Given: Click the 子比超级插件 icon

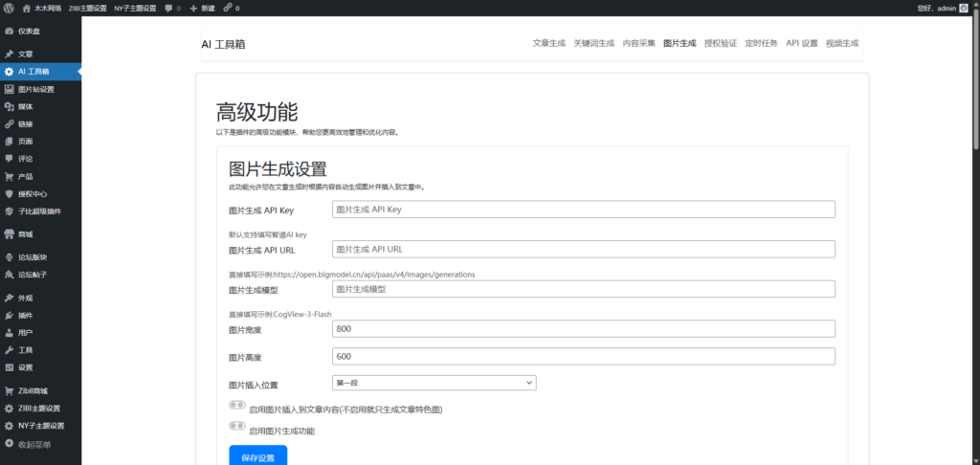Looking at the screenshot, I should tap(9, 211).
